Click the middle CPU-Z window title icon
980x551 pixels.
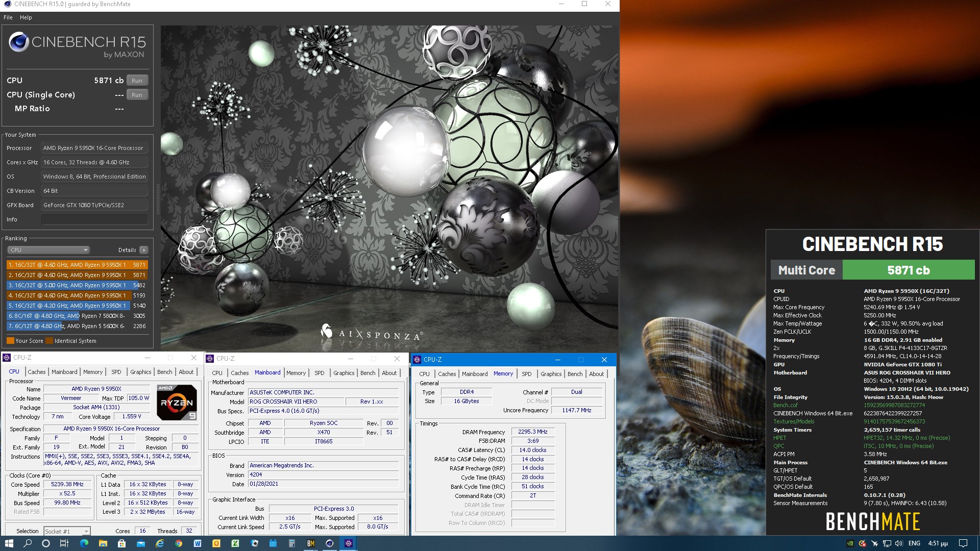coord(210,359)
